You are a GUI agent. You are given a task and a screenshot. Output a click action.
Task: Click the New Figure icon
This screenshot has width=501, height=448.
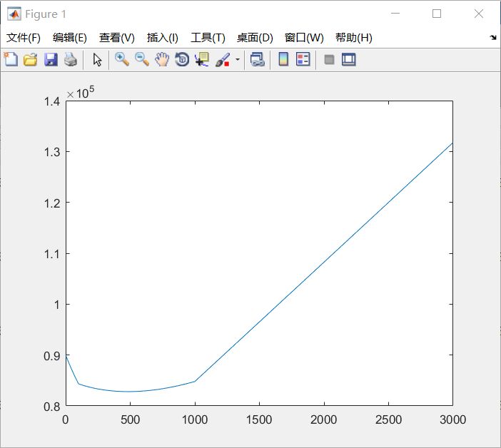11,60
